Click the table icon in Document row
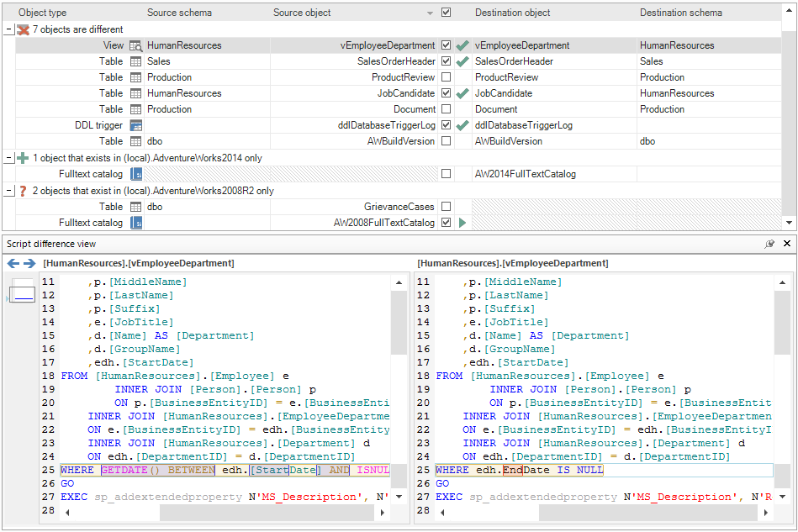Viewport: 798px width, 532px height. click(136, 109)
